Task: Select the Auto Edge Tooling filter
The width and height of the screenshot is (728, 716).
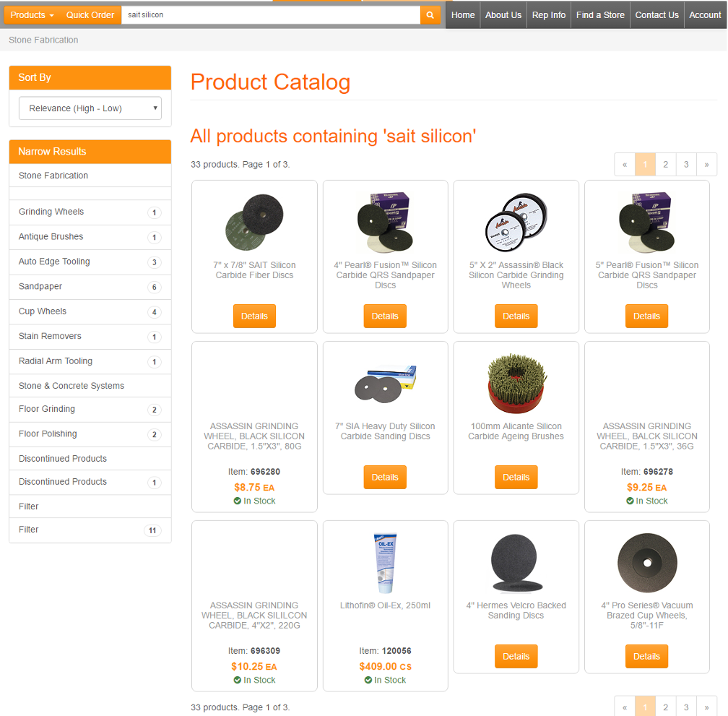Action: 90,262
